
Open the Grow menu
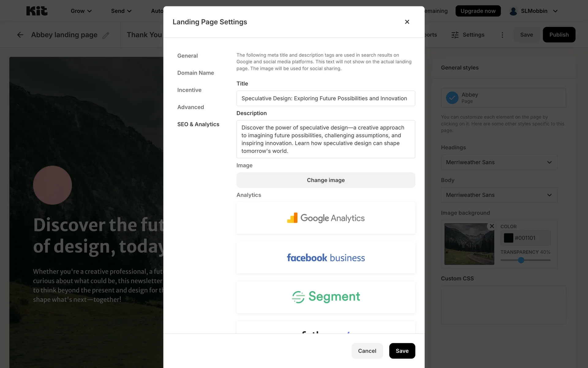(x=81, y=11)
